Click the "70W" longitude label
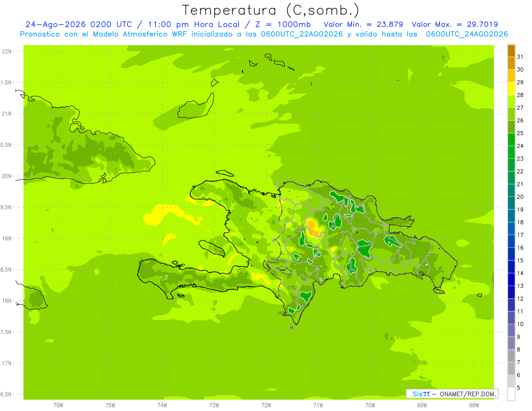Screen dimensions: 532x411 370,405
